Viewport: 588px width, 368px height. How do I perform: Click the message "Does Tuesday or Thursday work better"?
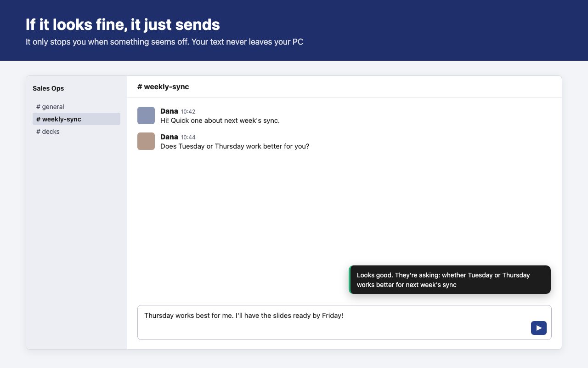235,146
